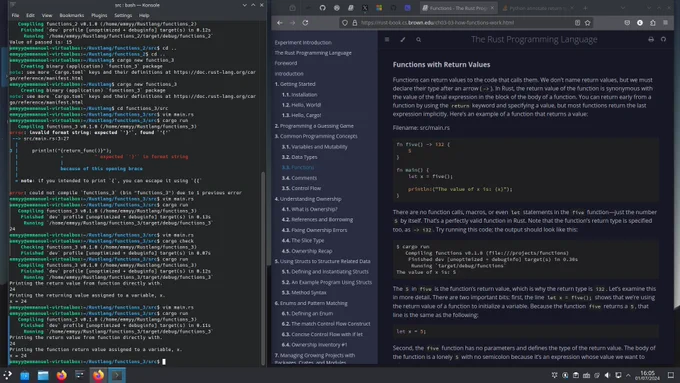Open Firefox extensions puzzle icon
This screenshot has height=383, width=680.
(x=653, y=23)
